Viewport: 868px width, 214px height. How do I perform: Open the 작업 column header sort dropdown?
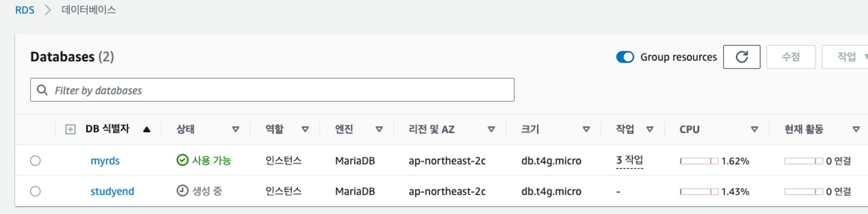[650, 129]
